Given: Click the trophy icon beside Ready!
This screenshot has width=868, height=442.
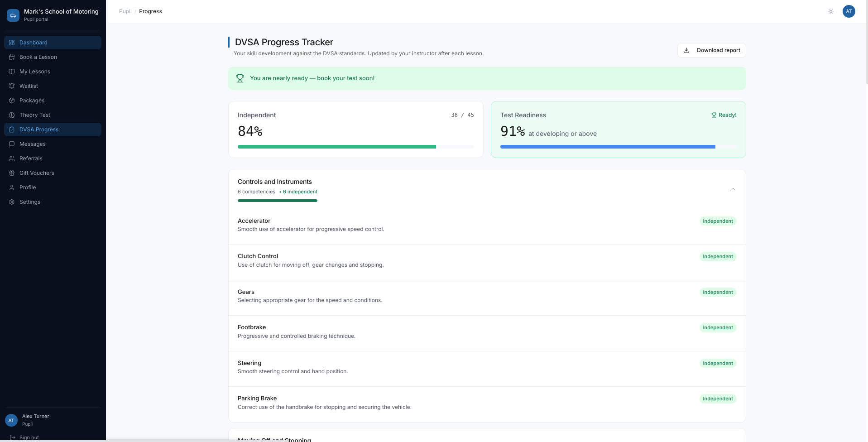Looking at the screenshot, I should point(714,115).
